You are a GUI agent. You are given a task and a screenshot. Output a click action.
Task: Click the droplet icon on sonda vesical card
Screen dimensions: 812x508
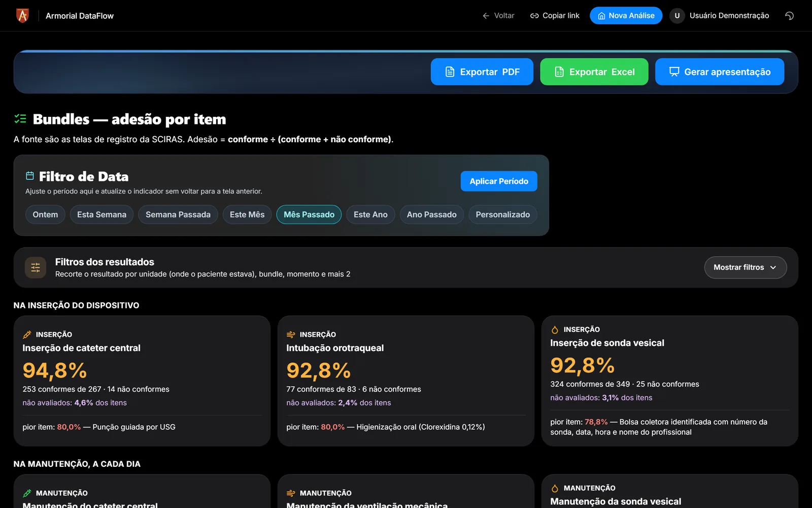pos(555,330)
